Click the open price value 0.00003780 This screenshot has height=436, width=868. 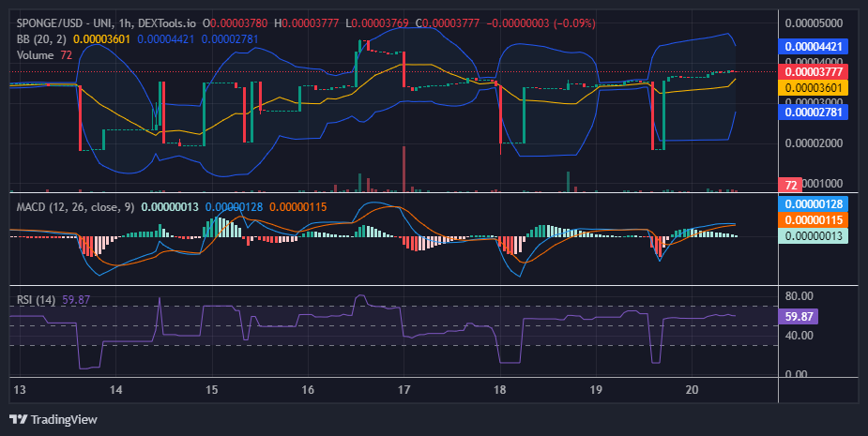click(238, 23)
